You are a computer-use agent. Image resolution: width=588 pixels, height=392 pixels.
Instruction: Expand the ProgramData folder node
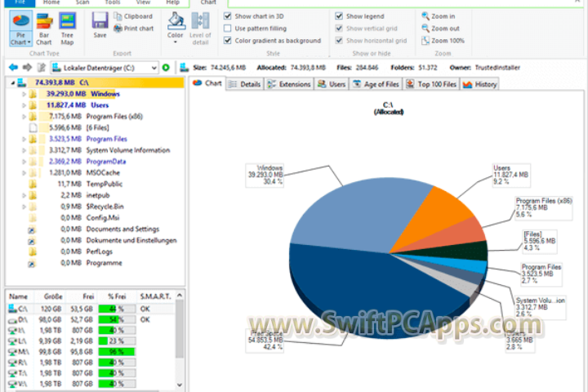24,162
